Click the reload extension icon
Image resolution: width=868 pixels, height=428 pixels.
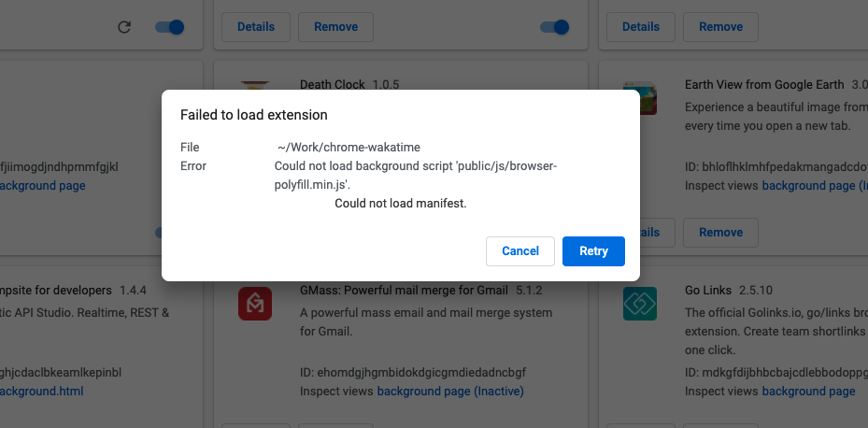124,27
